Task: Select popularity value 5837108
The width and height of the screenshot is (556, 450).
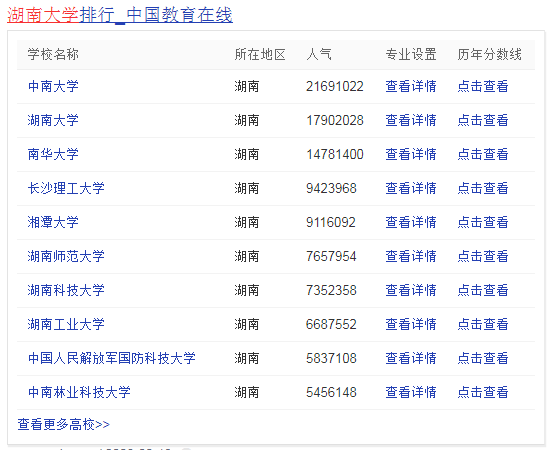Action: (331, 359)
